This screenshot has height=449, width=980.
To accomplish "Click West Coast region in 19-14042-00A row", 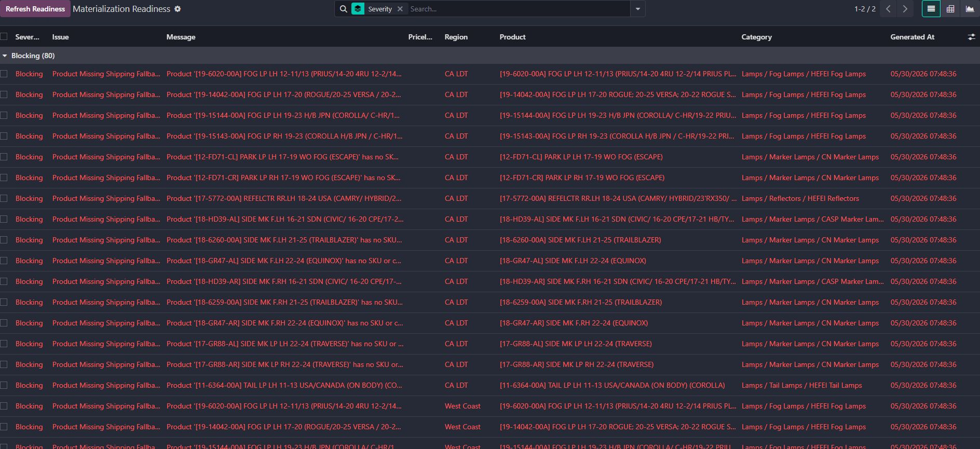I will tap(462, 427).
